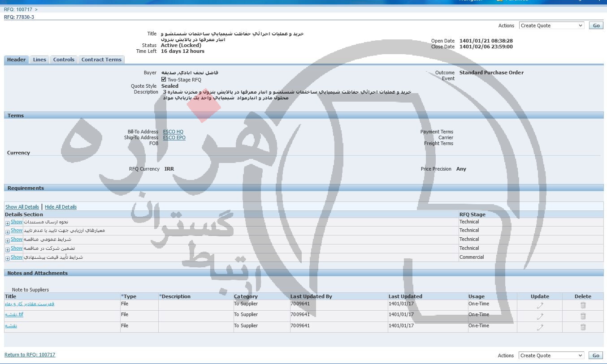Click the Show link for نحوه ارسال مستندات
The height and width of the screenshot is (364, 607).
pyautogui.click(x=17, y=222)
